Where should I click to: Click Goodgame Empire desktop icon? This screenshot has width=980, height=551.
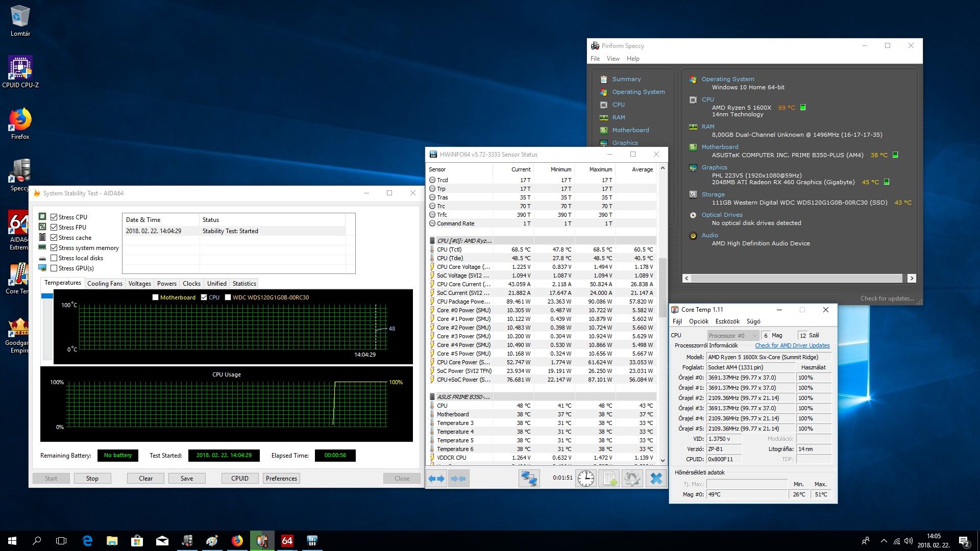pos(19,335)
